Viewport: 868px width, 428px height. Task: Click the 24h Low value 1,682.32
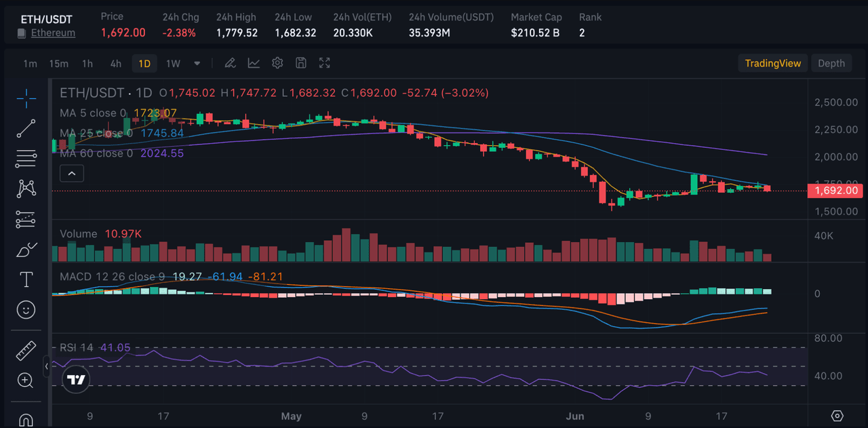tap(296, 33)
